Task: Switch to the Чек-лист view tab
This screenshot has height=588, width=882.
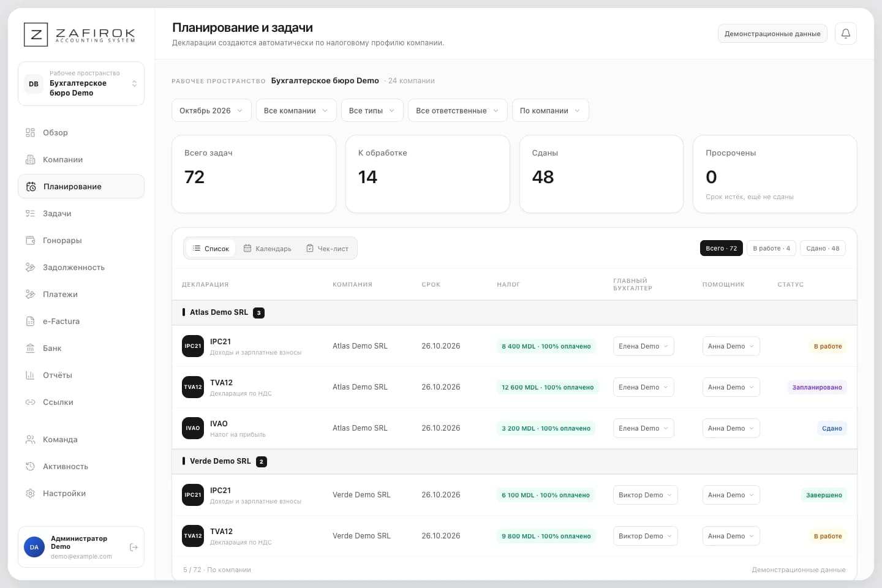Action: point(327,249)
